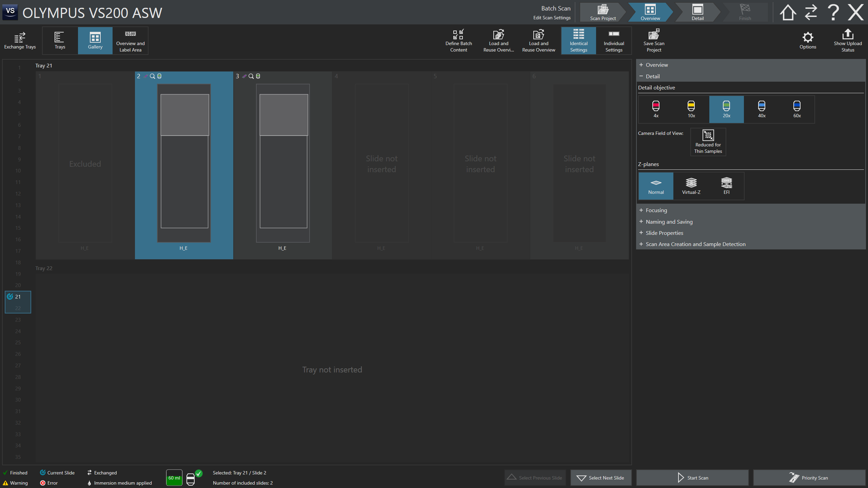Viewport: 868px width, 488px height.
Task: Toggle Reduced for Thin Samples view
Action: pyautogui.click(x=708, y=142)
